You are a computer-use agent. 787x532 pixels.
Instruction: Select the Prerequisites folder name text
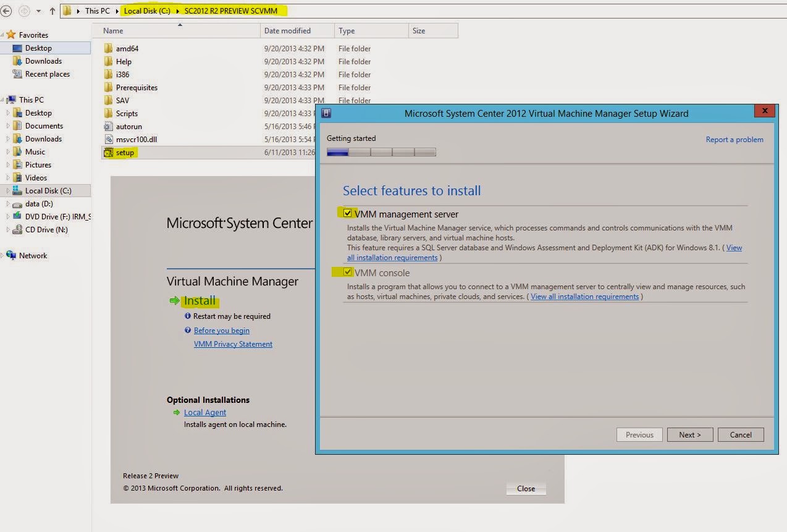click(x=137, y=87)
